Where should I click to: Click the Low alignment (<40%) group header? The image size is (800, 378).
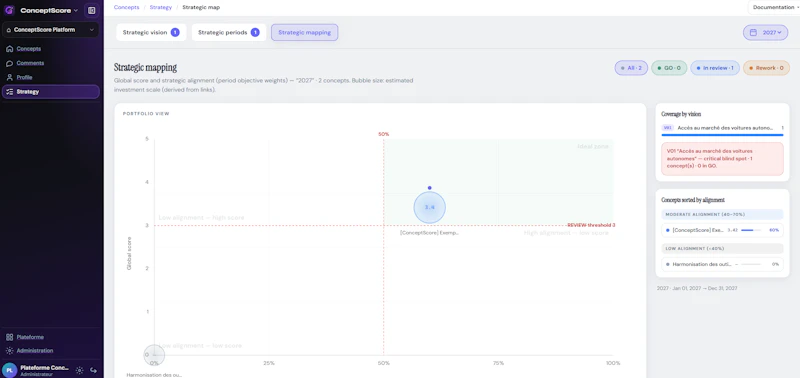[x=722, y=248]
